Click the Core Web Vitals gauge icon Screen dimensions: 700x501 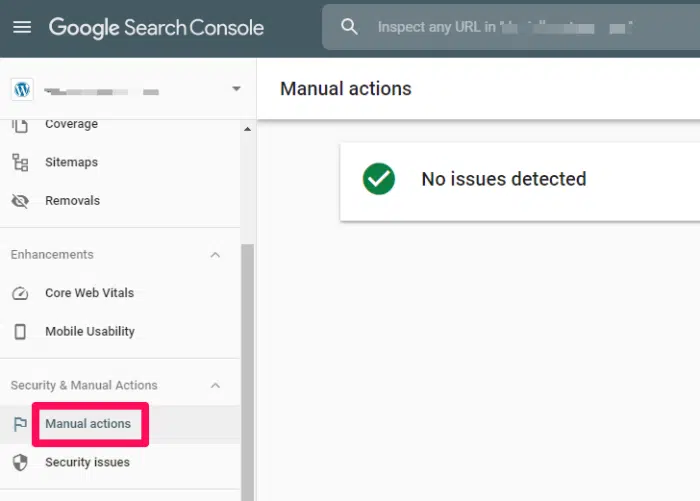pos(20,293)
